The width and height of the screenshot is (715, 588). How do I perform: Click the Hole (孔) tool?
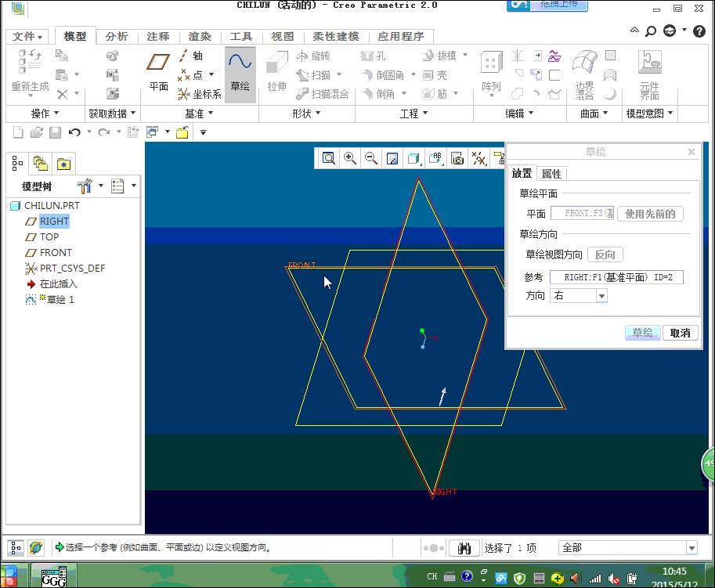(x=373, y=56)
